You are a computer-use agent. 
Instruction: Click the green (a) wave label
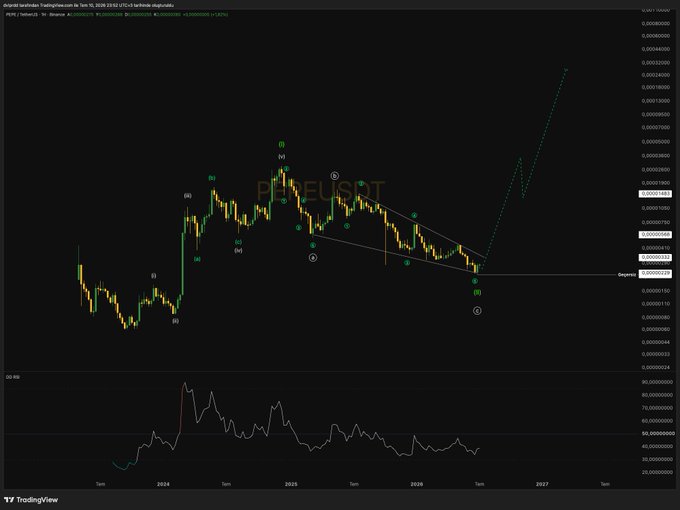197,259
